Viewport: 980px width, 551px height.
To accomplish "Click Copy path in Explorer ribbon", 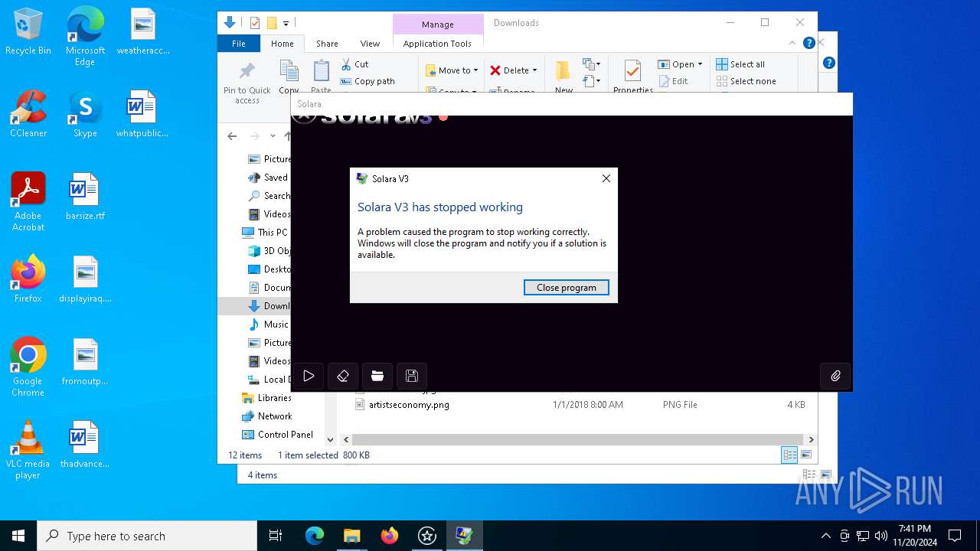I will click(367, 81).
